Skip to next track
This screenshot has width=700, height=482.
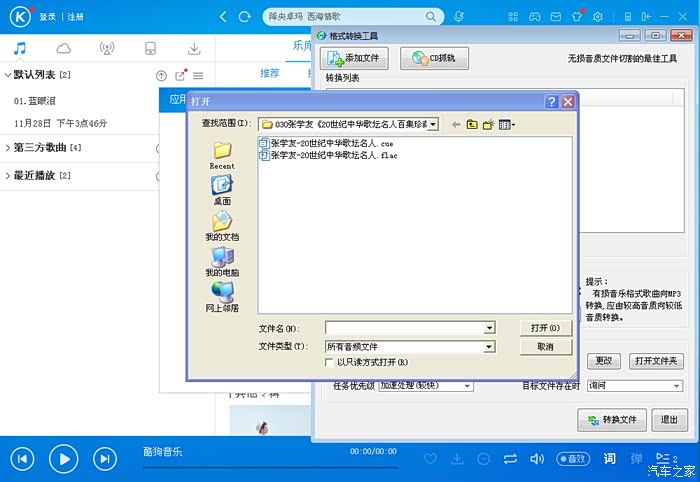[104, 459]
